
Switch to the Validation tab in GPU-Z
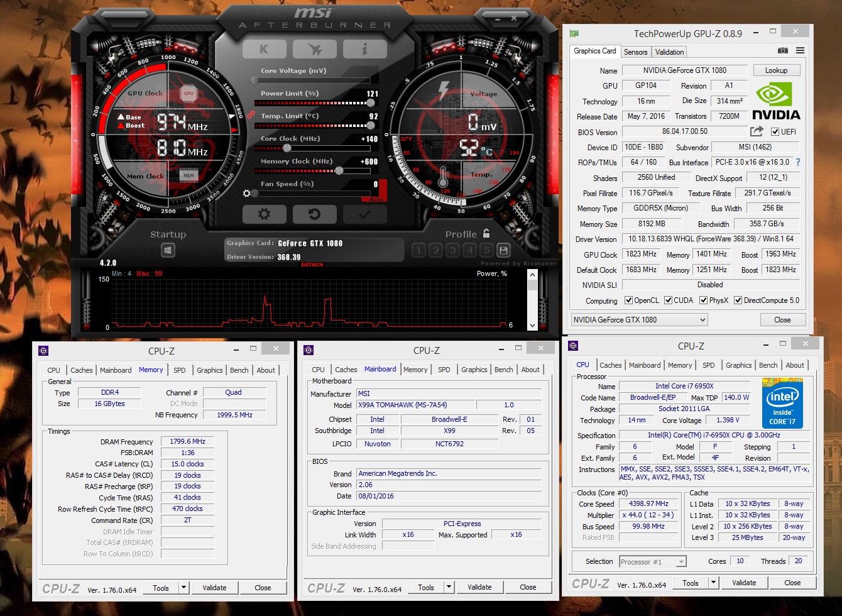point(669,52)
